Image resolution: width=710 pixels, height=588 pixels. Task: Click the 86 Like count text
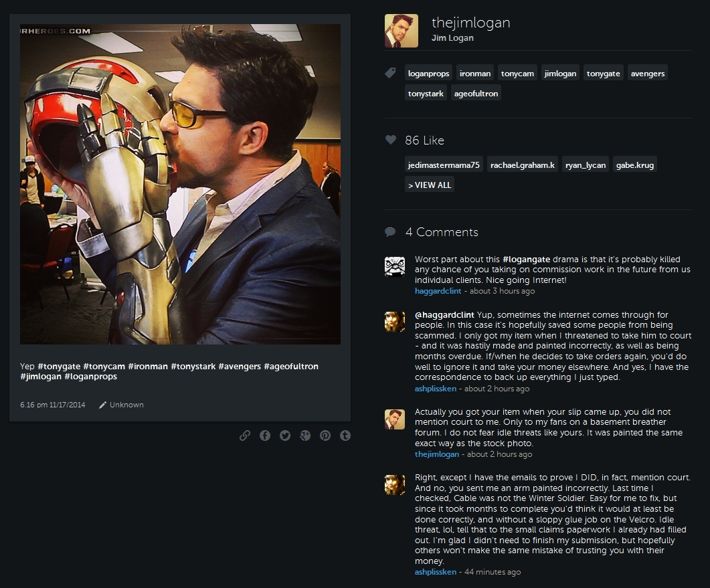click(x=424, y=140)
